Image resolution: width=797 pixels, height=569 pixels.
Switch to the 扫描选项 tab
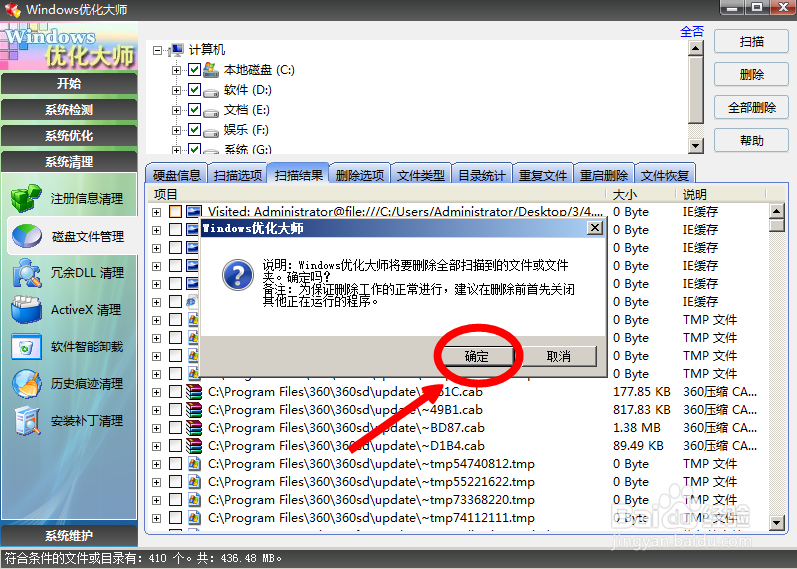click(237, 175)
